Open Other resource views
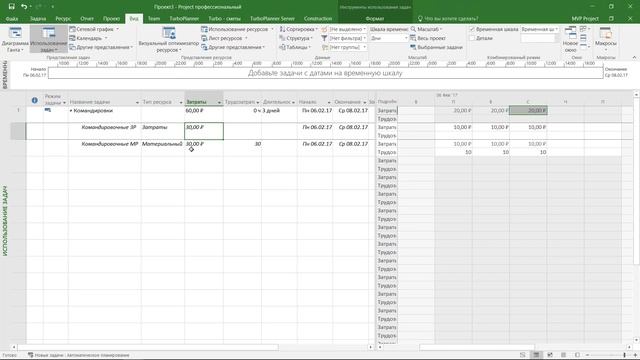The height and width of the screenshot is (360, 640). coord(233,47)
